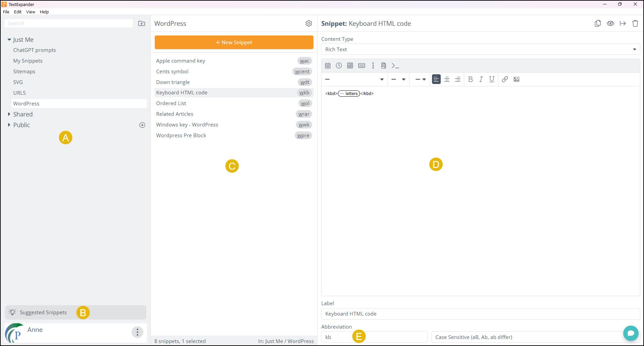This screenshot has width=644, height=346.
Task: Click the cursor position macro icon
Action: pos(373,66)
